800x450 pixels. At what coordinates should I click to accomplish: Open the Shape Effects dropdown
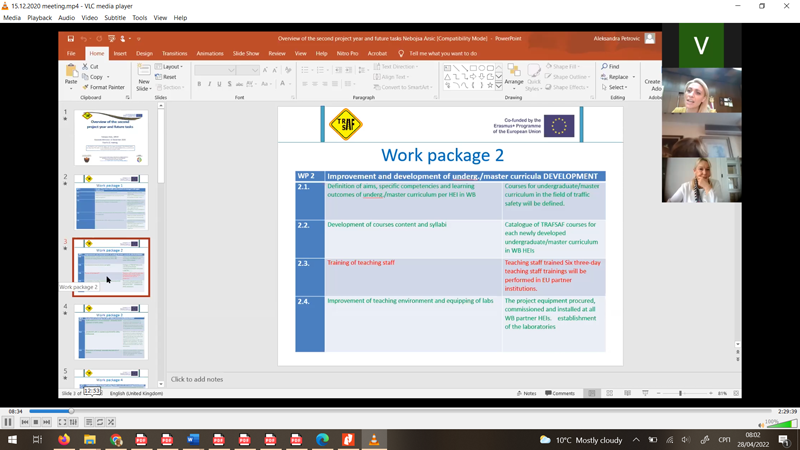(x=567, y=87)
